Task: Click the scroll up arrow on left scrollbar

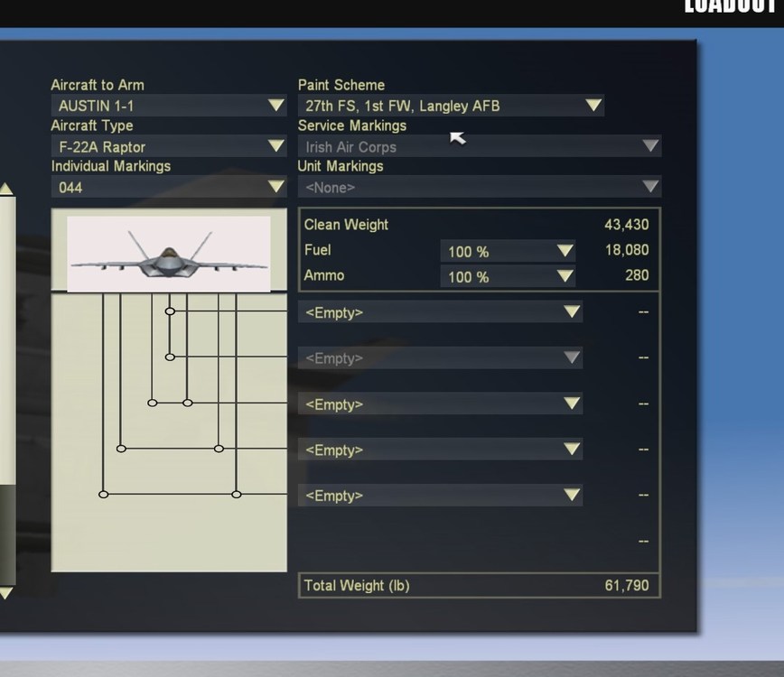Action: pos(6,189)
